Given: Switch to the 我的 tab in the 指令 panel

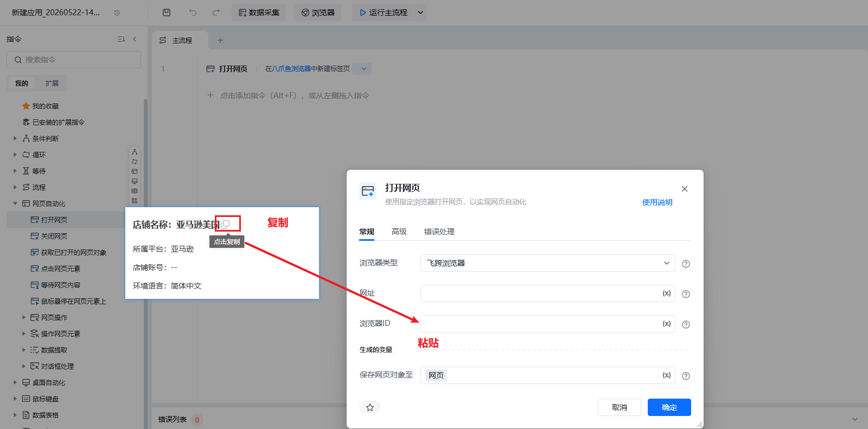Looking at the screenshot, I should tap(22, 84).
